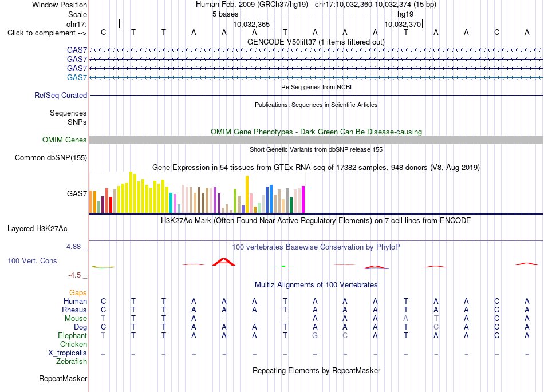Image resolution: width=544 pixels, height=392 pixels.
Task: Click the 10,032,365 position marker
Action: coord(252,24)
